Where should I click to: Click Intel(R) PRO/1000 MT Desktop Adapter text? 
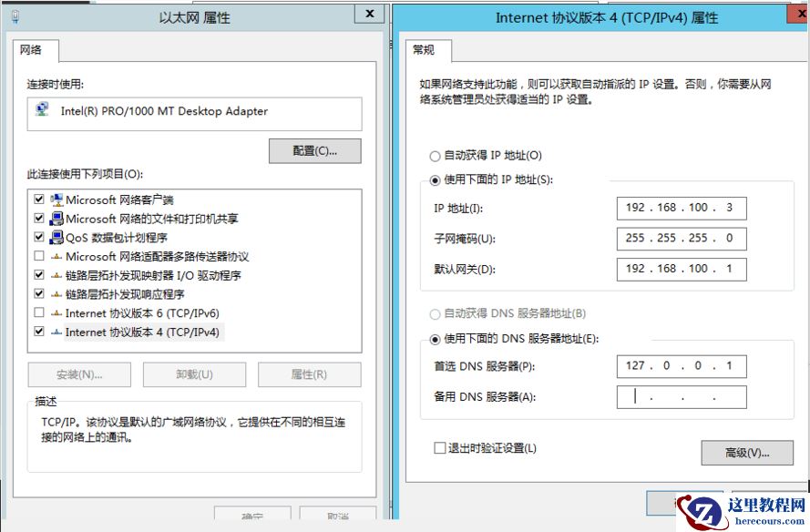coord(164,111)
